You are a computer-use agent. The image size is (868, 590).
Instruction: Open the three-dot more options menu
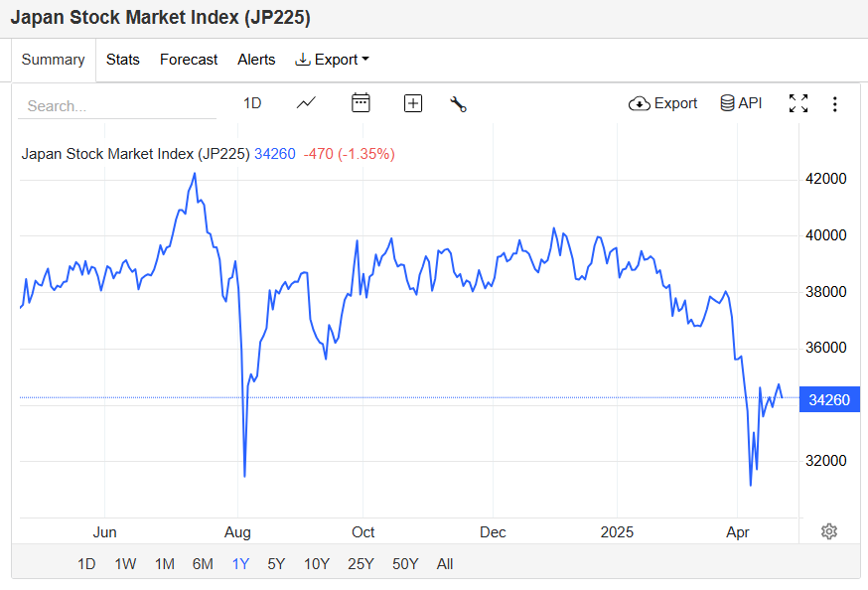[x=835, y=104]
